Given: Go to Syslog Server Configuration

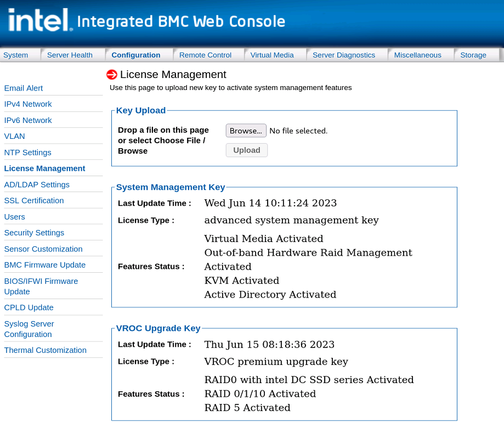Looking at the screenshot, I should click(x=29, y=329).
